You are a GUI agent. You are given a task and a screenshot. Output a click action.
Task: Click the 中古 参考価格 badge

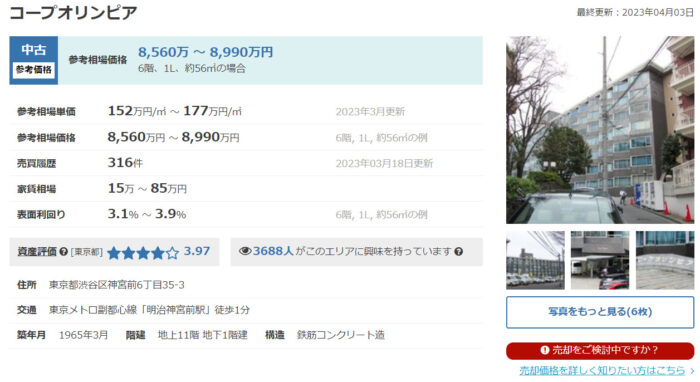pos(33,60)
